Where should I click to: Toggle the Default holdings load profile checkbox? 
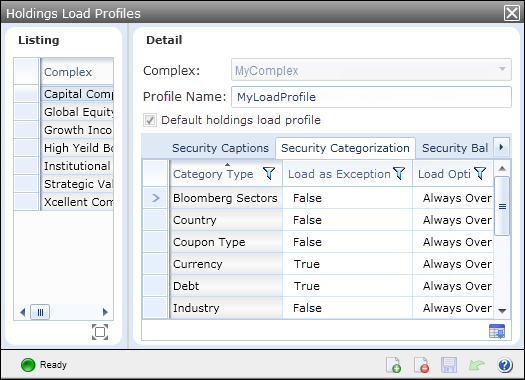pyautogui.click(x=150, y=120)
